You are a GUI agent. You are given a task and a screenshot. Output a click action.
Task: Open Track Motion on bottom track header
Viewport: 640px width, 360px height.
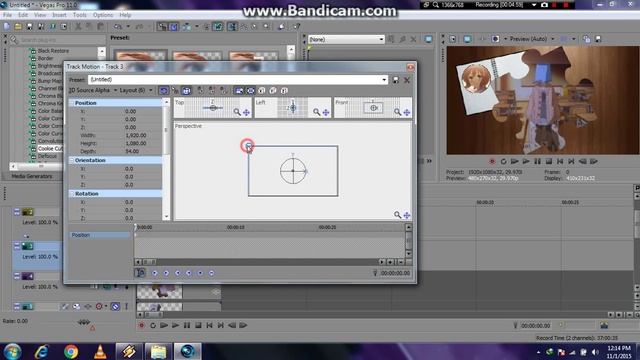point(76,306)
